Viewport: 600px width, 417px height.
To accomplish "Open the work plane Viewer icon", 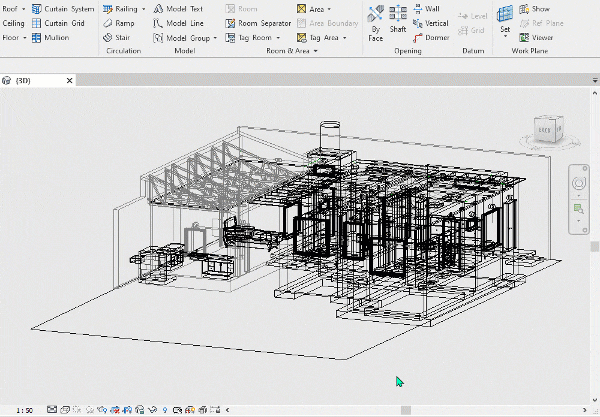I will click(x=524, y=37).
